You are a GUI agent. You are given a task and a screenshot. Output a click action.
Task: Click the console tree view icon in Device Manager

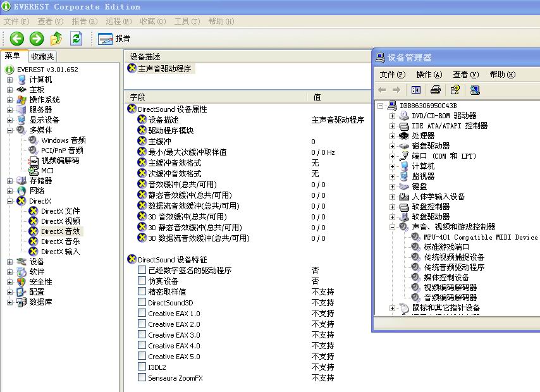[x=416, y=90]
